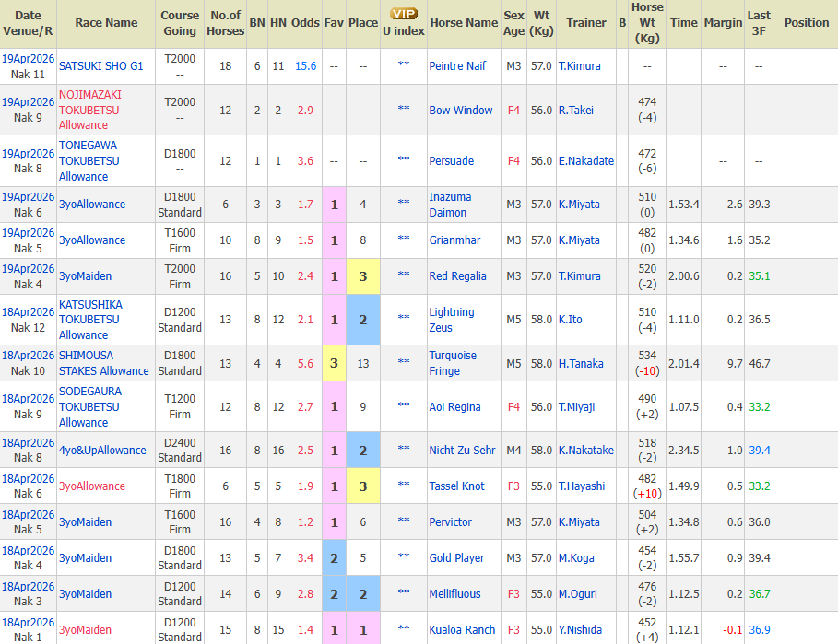This screenshot has width=838, height=644.
Task: Open trainer H.Tanaka
Action: tap(581, 363)
